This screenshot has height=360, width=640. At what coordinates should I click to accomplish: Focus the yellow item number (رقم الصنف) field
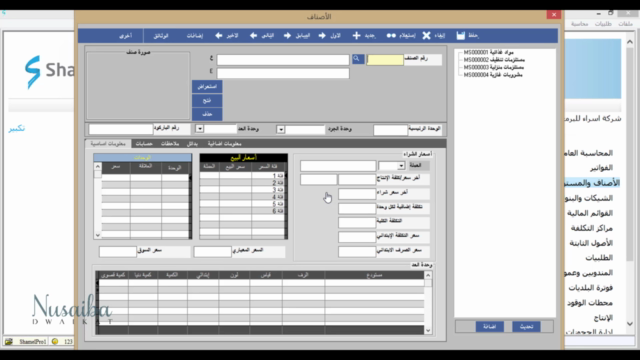[385, 60]
